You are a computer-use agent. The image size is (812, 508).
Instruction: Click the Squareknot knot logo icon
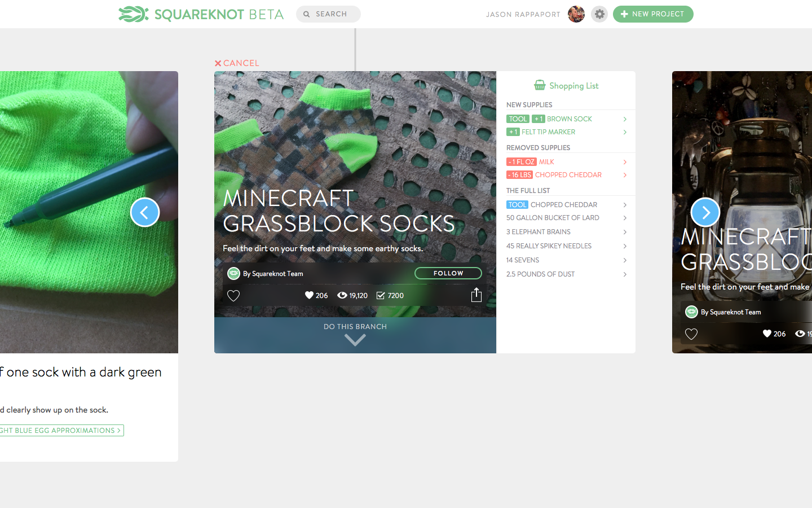coord(134,14)
